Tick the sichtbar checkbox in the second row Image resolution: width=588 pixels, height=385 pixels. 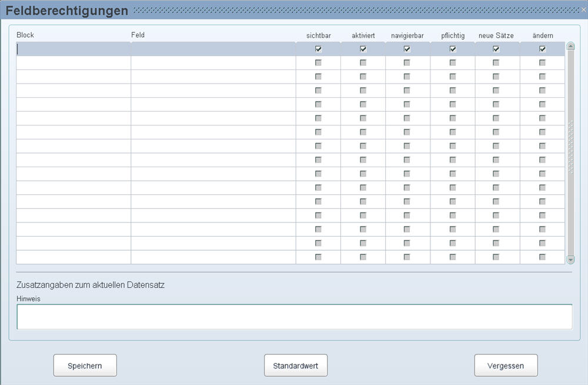coord(319,62)
